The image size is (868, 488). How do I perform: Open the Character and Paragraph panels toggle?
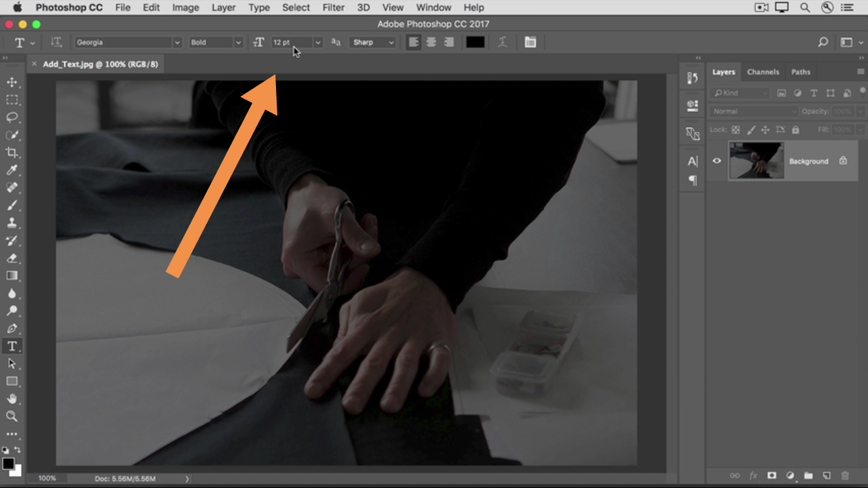tap(530, 42)
